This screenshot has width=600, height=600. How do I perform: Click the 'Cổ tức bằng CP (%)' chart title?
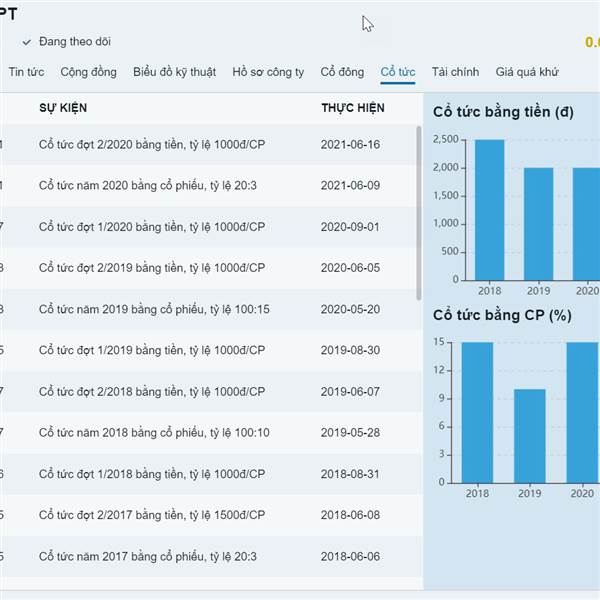pos(502,315)
